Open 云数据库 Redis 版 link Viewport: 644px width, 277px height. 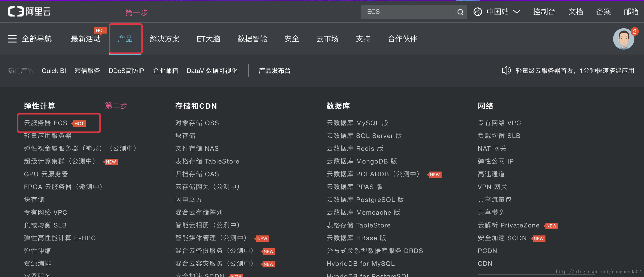(355, 148)
